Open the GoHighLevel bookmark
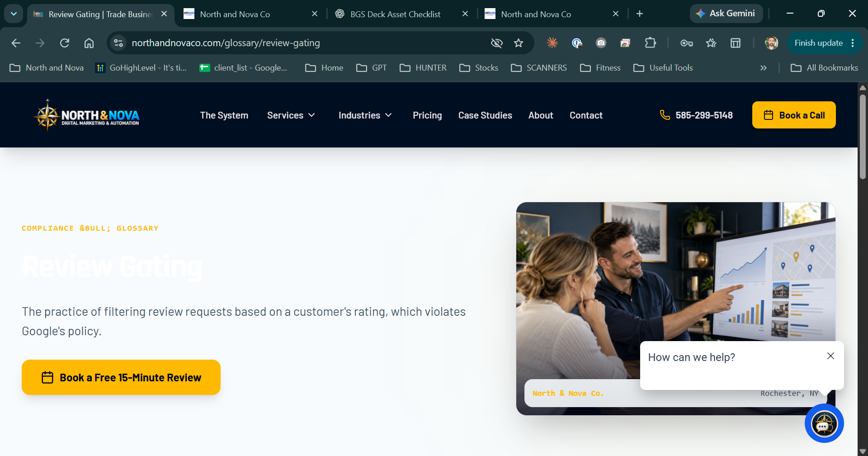 [141, 68]
